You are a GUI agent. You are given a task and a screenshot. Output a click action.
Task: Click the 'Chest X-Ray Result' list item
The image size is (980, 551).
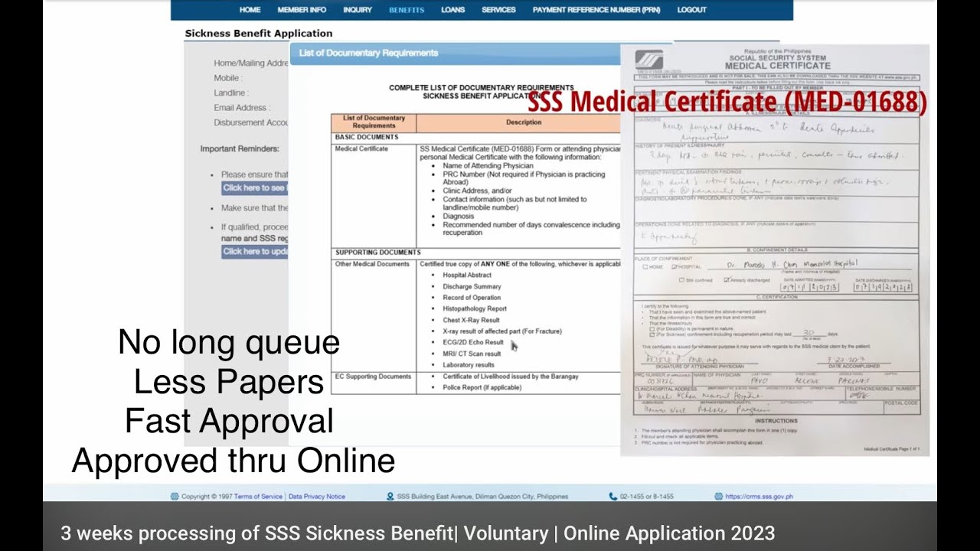[471, 321]
